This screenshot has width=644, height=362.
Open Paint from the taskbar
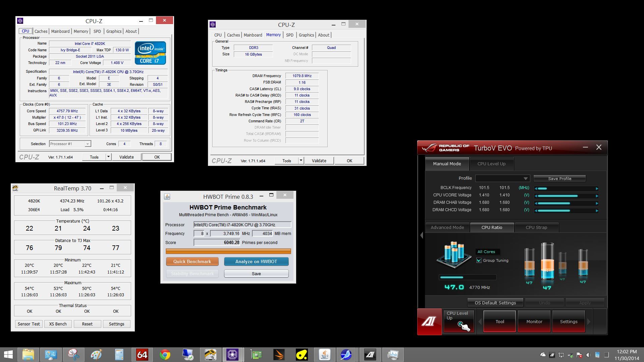[96, 355]
